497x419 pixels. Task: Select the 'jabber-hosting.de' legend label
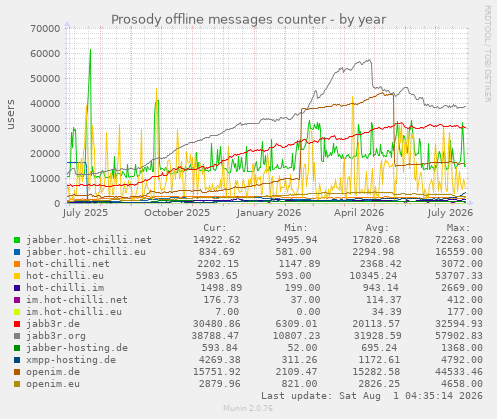pos(77,348)
